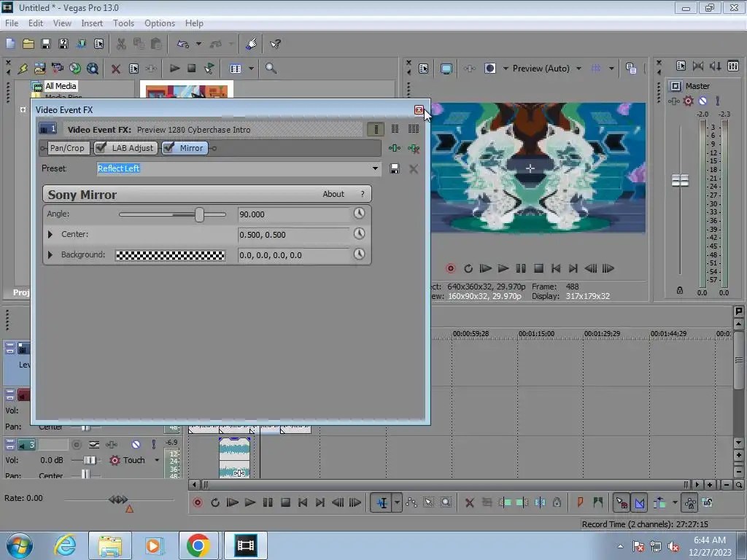Click the What's This help icon

click(x=275, y=44)
